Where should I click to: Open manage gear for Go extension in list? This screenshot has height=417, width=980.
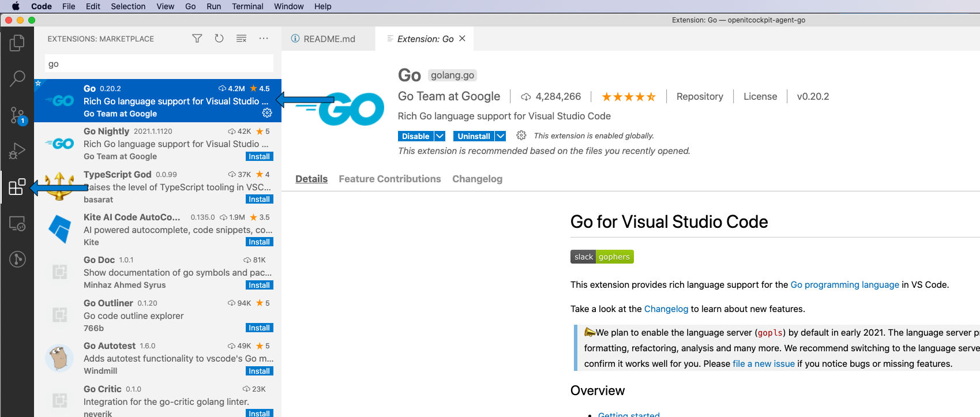point(267,112)
